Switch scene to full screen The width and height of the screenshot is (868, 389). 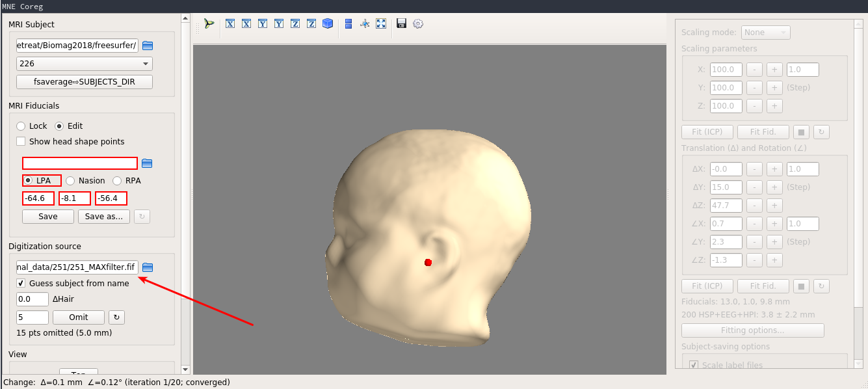(381, 23)
